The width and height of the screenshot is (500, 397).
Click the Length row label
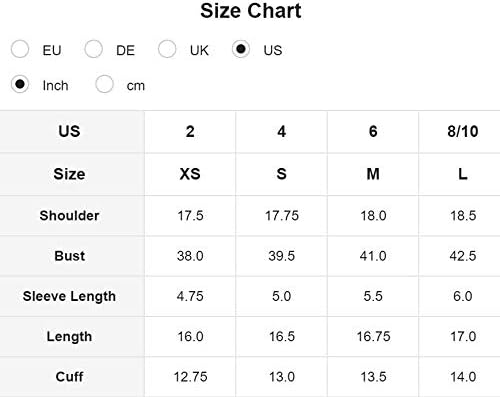[x=69, y=337]
